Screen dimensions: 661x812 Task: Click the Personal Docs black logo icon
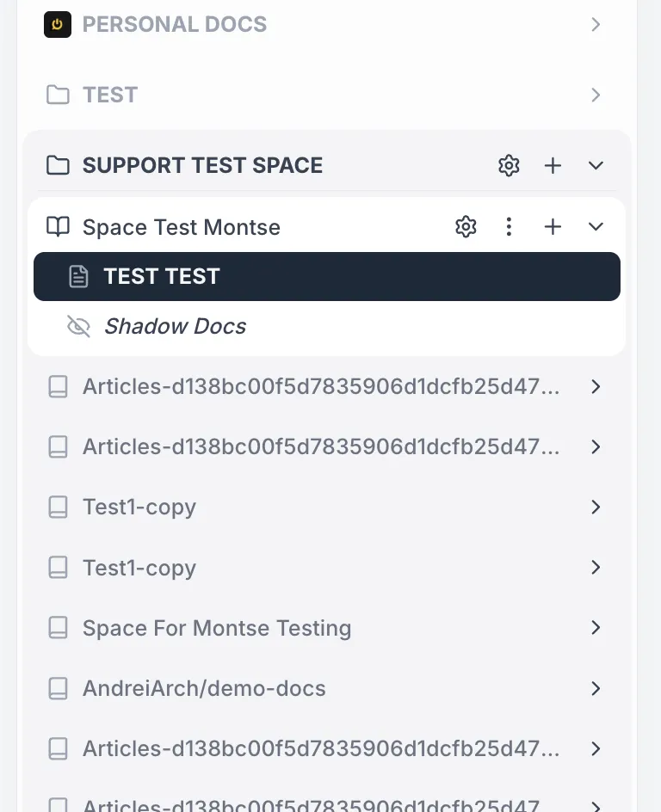(58, 24)
